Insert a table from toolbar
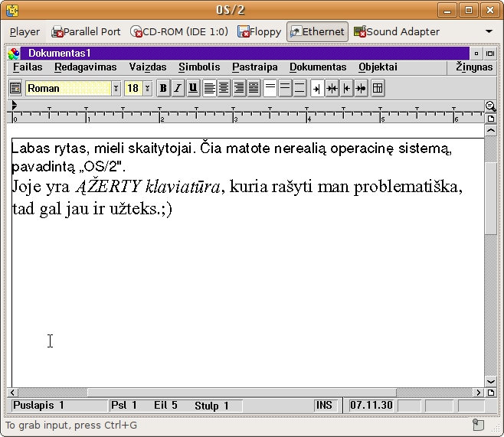The width and height of the screenshot is (504, 437). pos(378,88)
